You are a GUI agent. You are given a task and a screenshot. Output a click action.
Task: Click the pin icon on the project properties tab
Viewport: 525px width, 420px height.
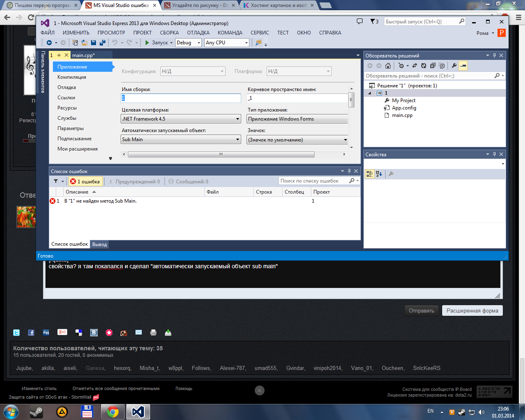59,55
